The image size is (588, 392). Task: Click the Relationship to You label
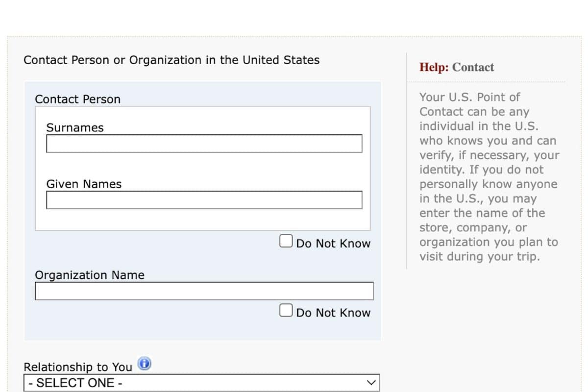click(x=78, y=367)
